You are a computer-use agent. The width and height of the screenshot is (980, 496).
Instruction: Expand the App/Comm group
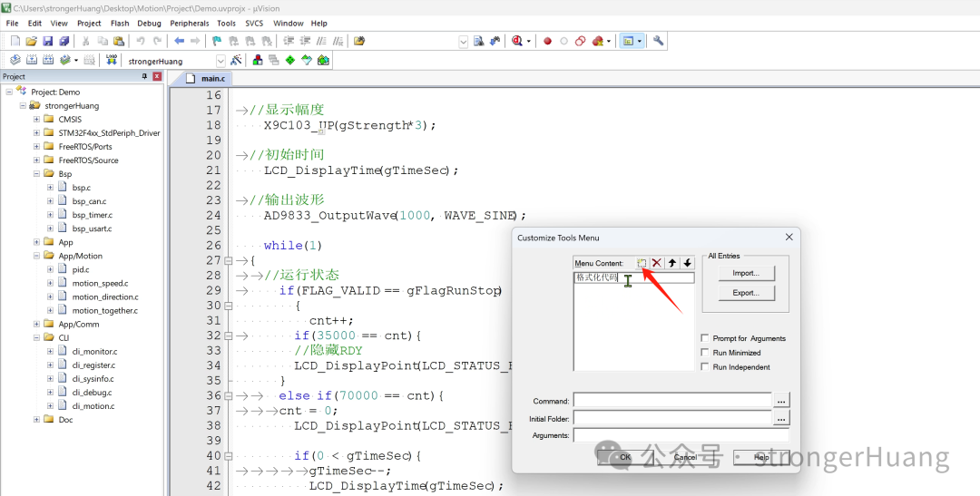[x=36, y=325]
